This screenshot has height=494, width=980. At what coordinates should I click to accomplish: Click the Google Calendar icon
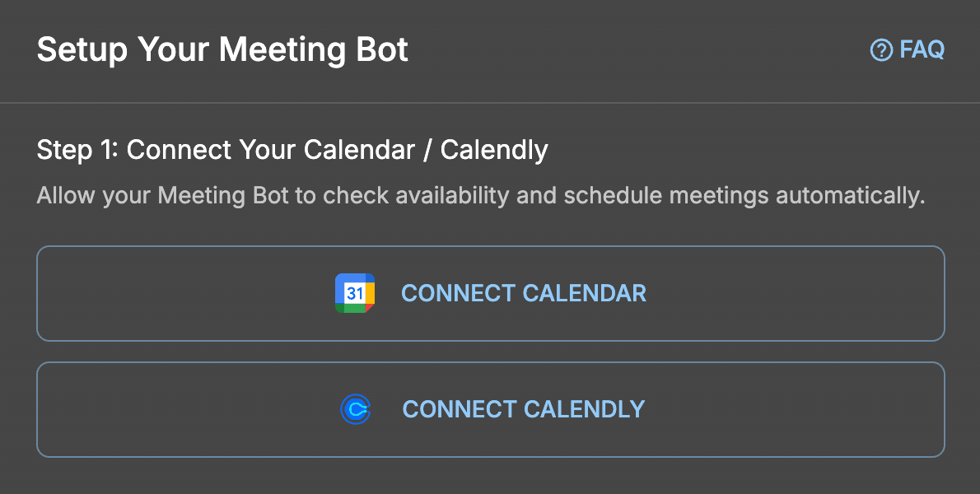click(355, 293)
